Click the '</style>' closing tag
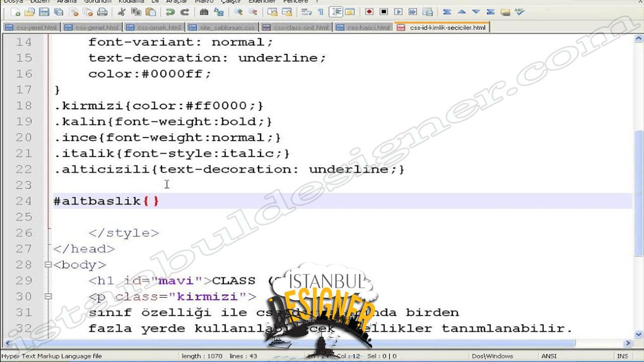 pos(123,233)
